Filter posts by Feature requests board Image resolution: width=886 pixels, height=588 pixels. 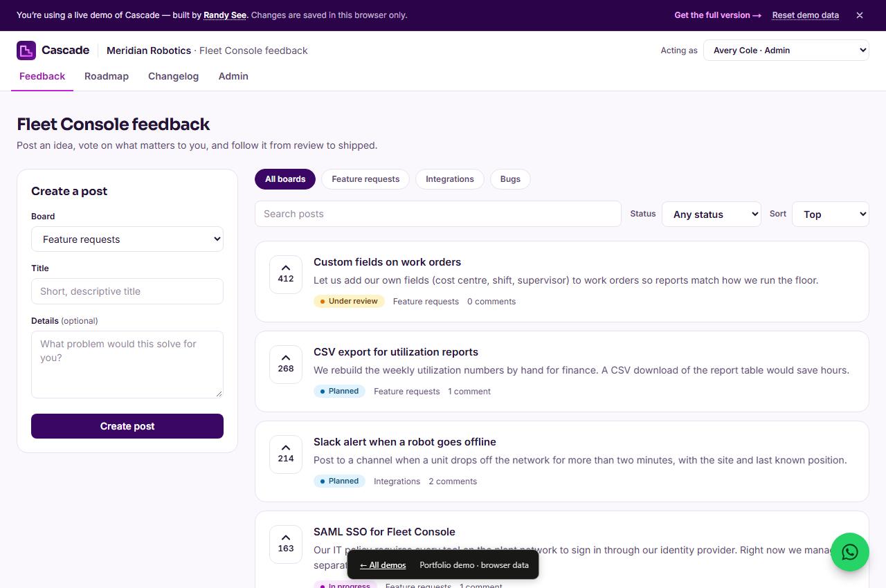pyautogui.click(x=365, y=179)
